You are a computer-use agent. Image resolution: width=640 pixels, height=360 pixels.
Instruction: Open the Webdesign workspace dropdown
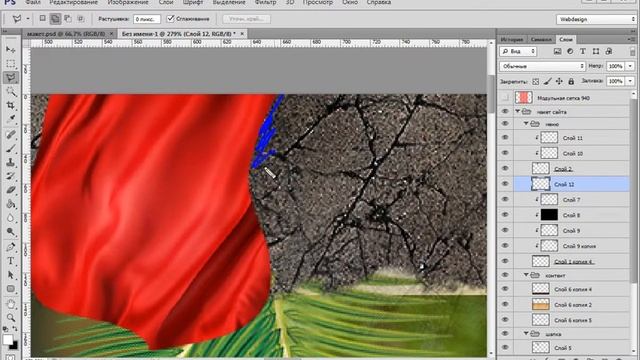[x=596, y=19]
